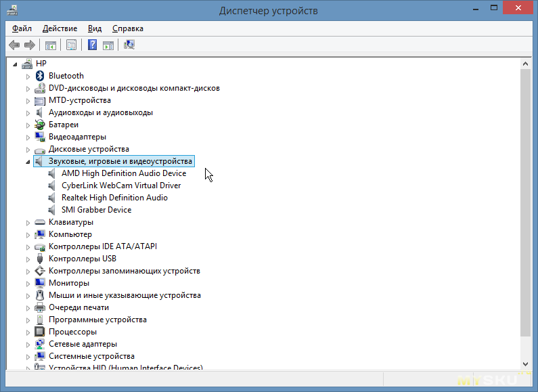Expand the Bluetooth category
538x392 pixels.
point(28,77)
